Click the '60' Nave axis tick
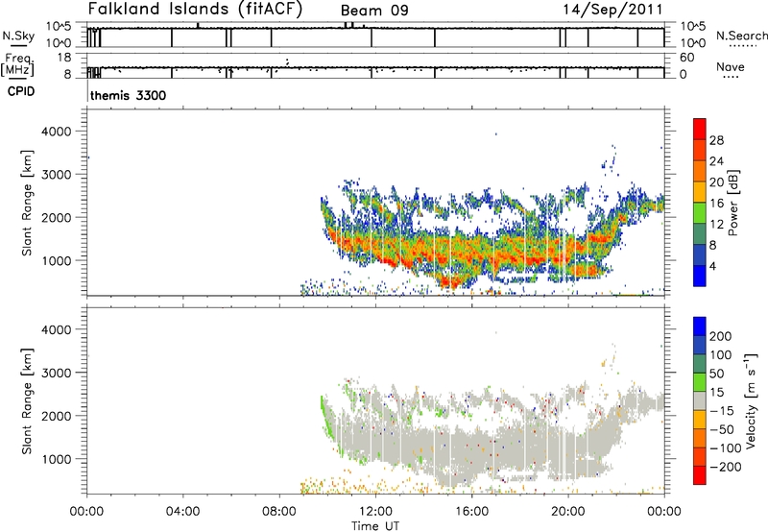The image size is (768, 532). (x=686, y=58)
